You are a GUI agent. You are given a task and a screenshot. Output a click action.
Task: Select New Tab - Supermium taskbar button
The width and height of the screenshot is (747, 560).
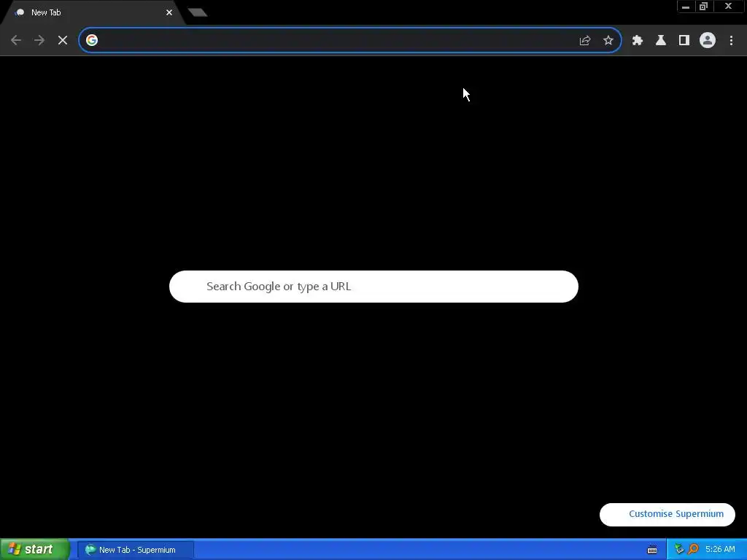136,550
